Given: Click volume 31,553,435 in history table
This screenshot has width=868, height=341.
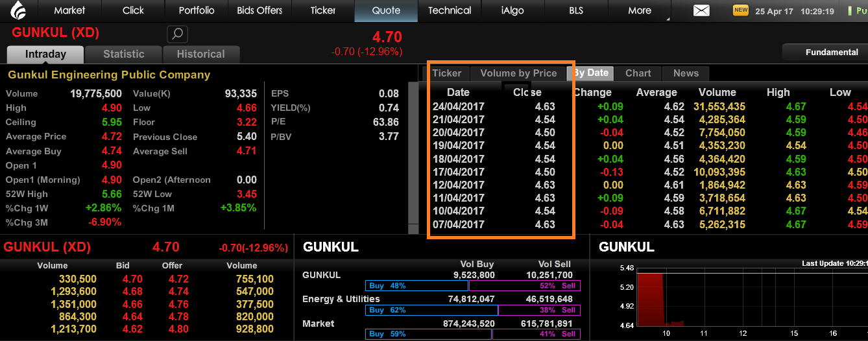Looking at the screenshot, I should [719, 106].
